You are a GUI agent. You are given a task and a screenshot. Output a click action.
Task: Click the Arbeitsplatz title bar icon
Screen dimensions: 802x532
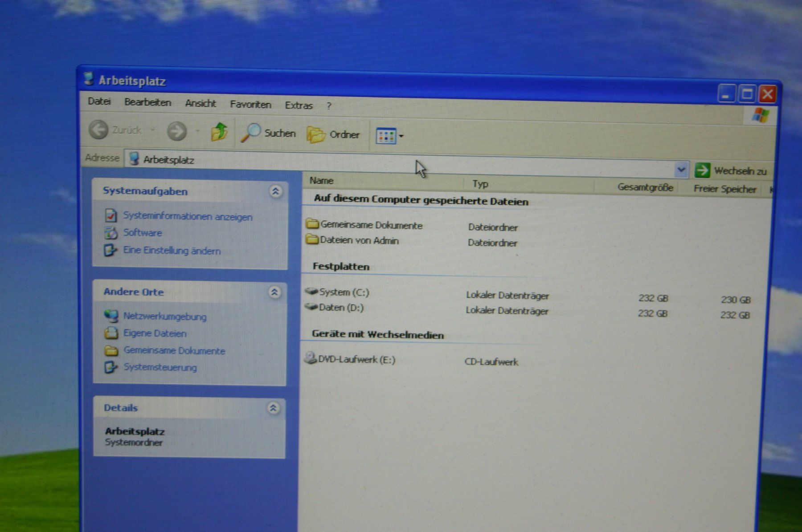(x=89, y=79)
